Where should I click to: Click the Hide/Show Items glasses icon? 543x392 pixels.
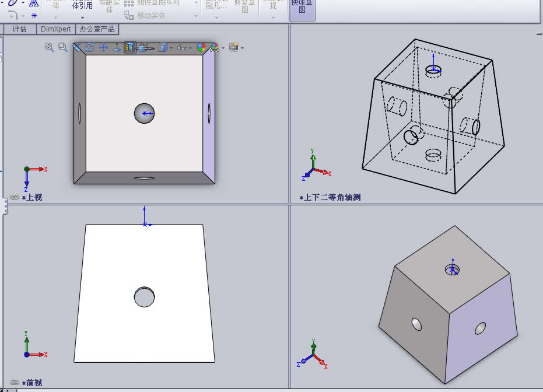pos(182,48)
